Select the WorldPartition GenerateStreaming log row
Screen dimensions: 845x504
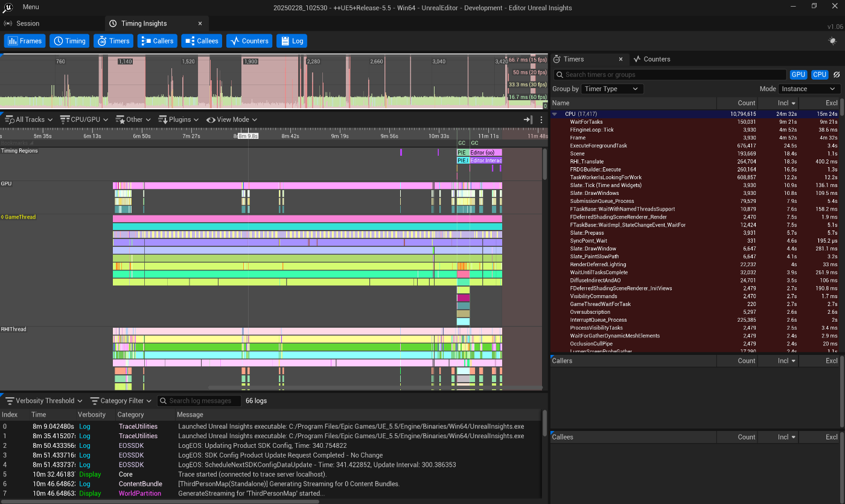pyautogui.click(x=270, y=494)
